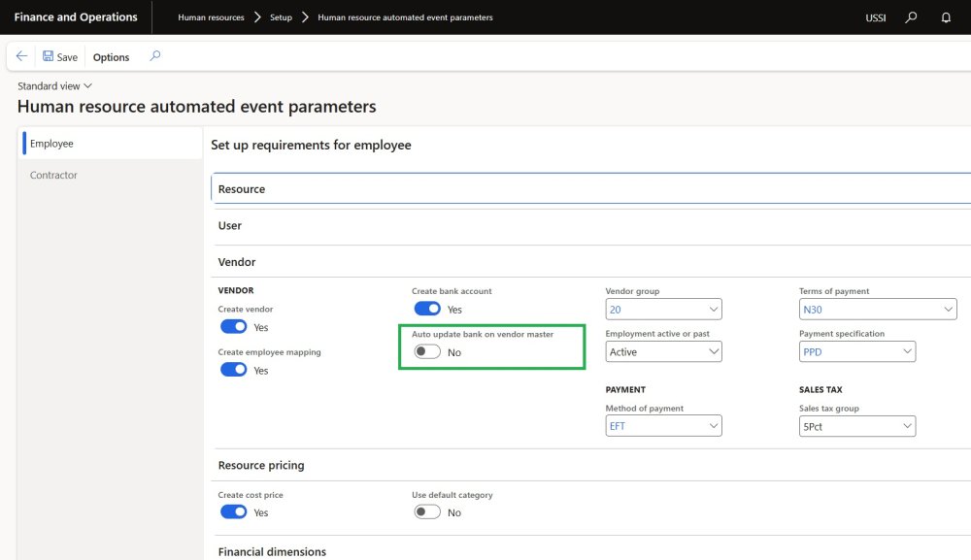Enable Use default category toggle
971x560 pixels.
tap(427, 512)
